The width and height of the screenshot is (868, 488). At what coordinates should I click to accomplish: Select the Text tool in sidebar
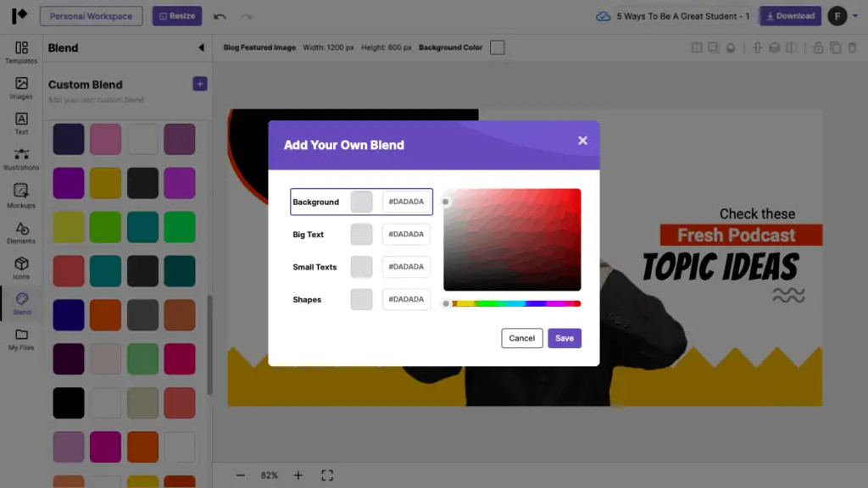pos(21,124)
